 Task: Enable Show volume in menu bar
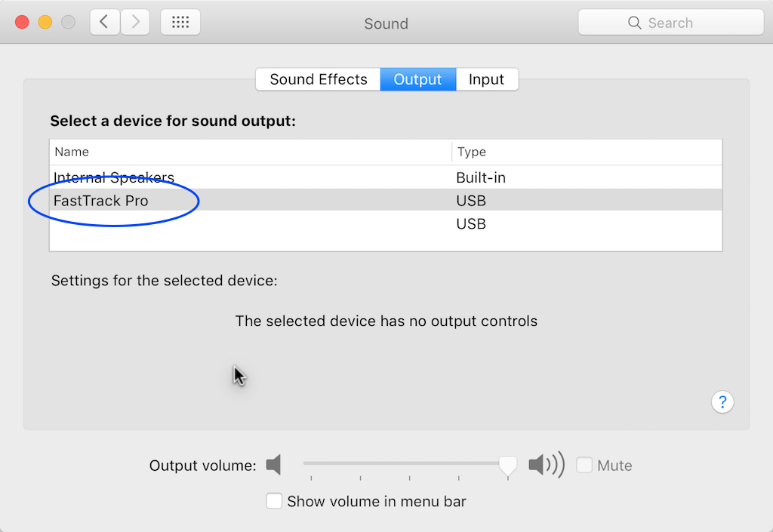pos(274,501)
